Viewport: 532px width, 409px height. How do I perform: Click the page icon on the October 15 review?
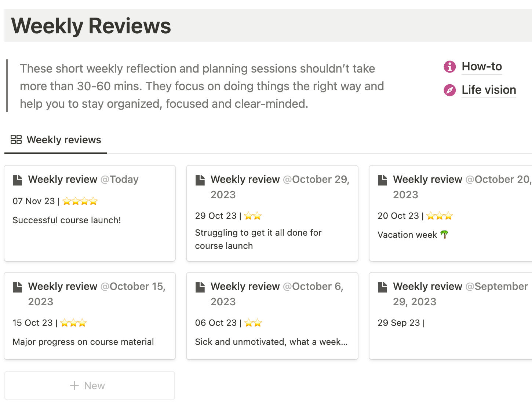pyautogui.click(x=17, y=286)
